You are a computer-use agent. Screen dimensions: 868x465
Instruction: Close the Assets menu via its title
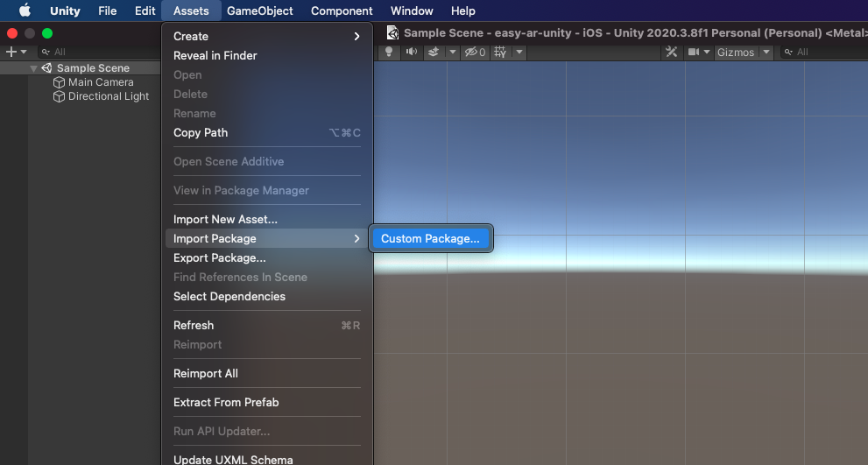pyautogui.click(x=191, y=11)
